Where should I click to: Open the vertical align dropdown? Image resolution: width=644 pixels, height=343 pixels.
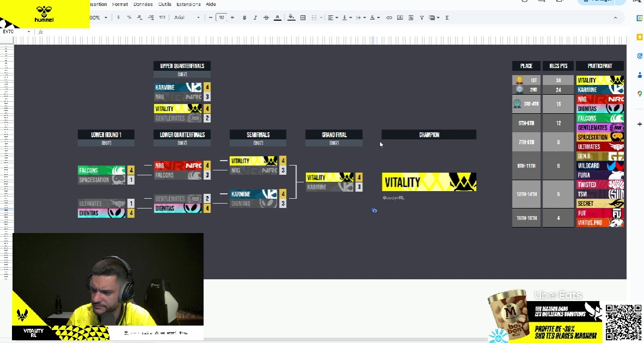(x=347, y=17)
